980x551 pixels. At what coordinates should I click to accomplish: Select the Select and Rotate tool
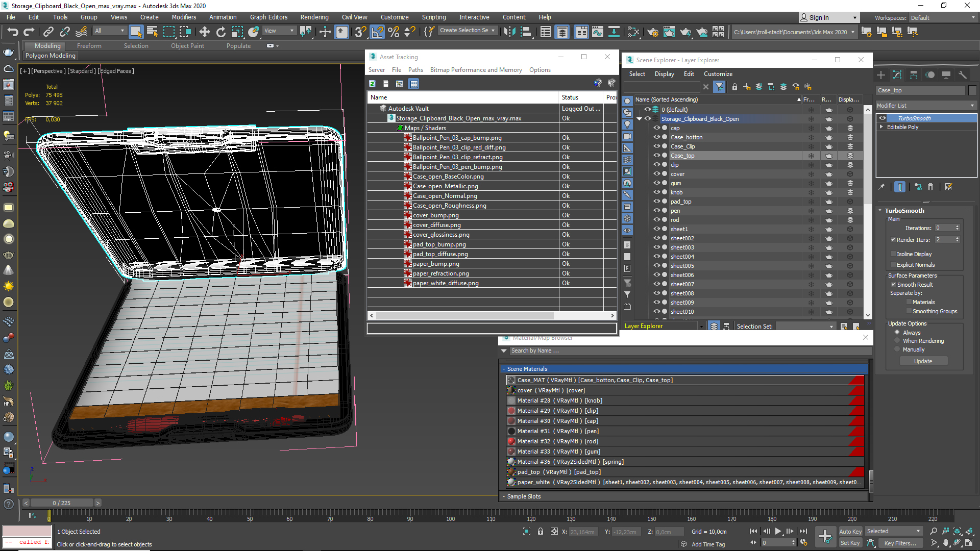(x=220, y=32)
